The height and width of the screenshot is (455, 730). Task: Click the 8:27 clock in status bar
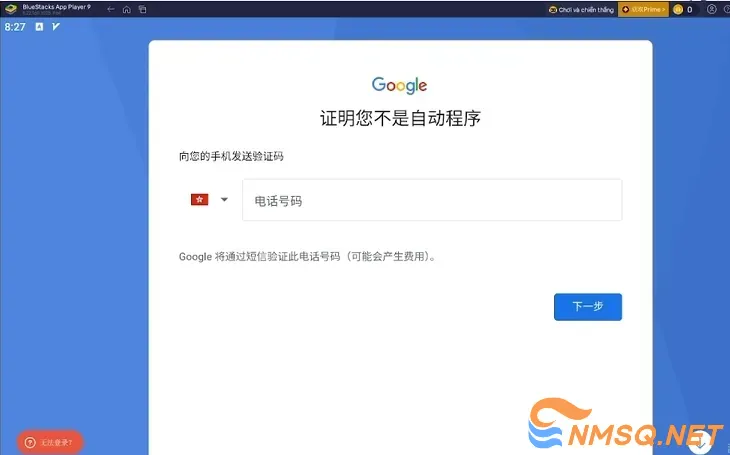tap(15, 27)
